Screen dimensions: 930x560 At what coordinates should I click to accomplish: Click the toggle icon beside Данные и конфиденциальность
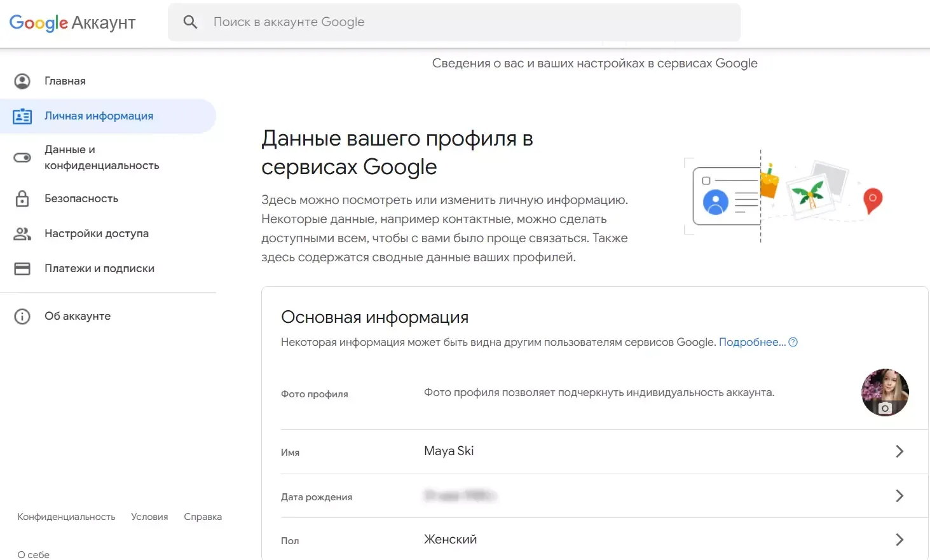point(22,158)
